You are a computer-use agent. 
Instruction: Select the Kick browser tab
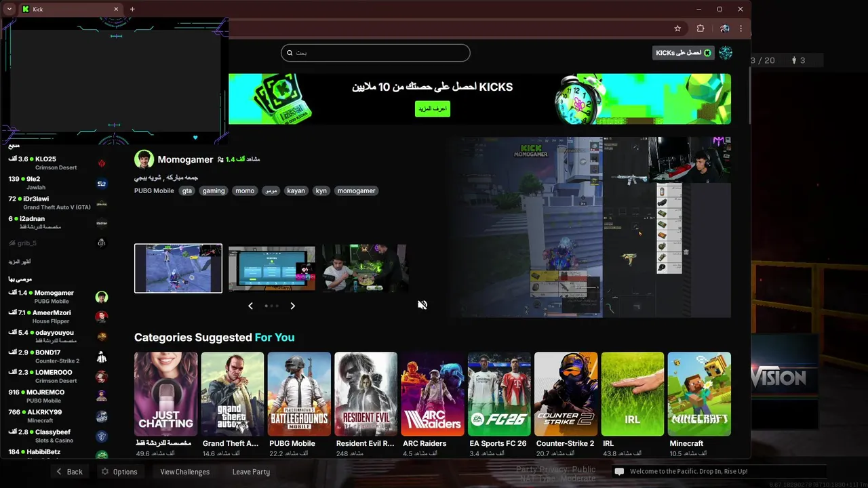pos(70,9)
